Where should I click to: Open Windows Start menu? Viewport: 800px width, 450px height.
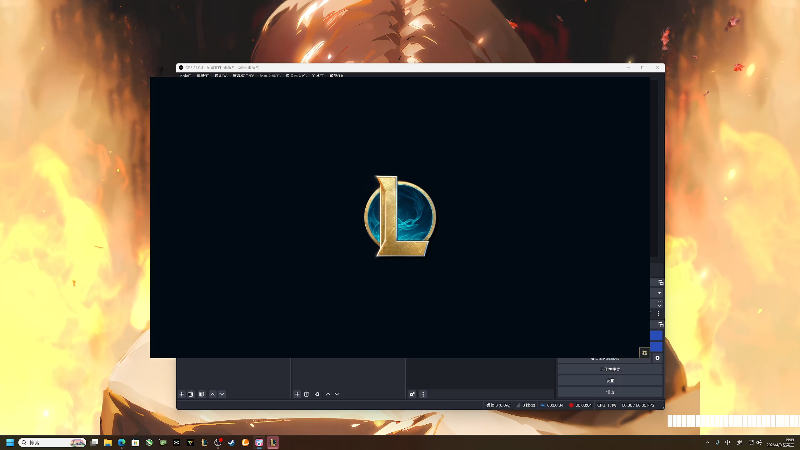click(10, 442)
